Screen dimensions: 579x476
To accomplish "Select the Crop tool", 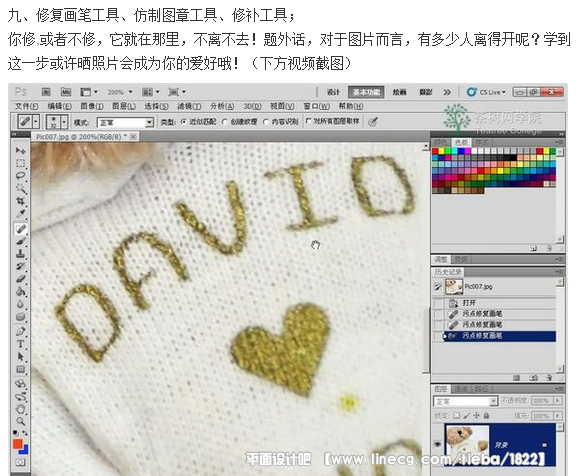I will coord(20,201).
